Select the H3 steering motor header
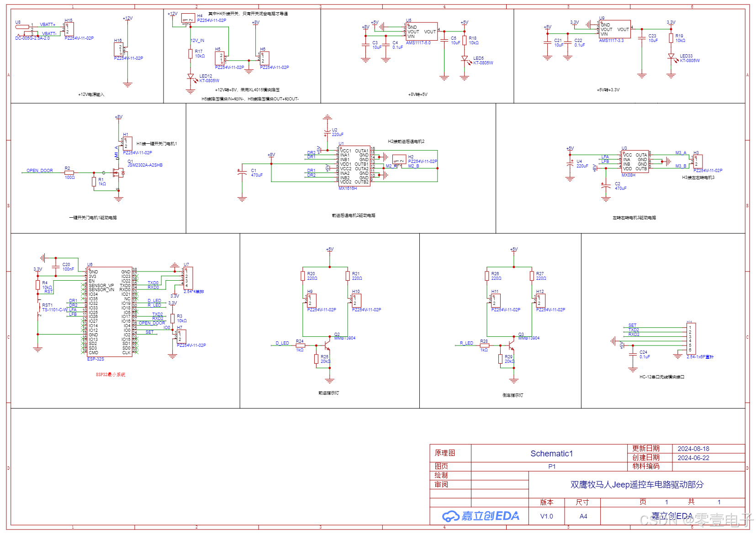This screenshot has height=534, width=756. tap(698, 162)
